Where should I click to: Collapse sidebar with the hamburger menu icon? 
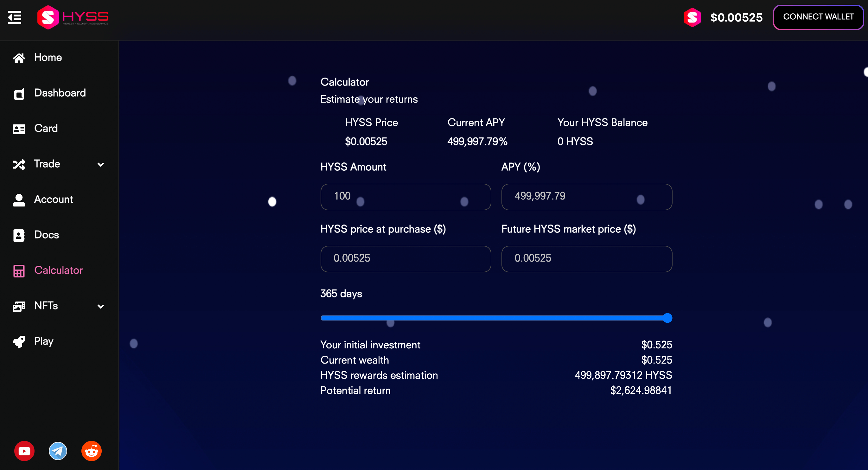[15, 17]
